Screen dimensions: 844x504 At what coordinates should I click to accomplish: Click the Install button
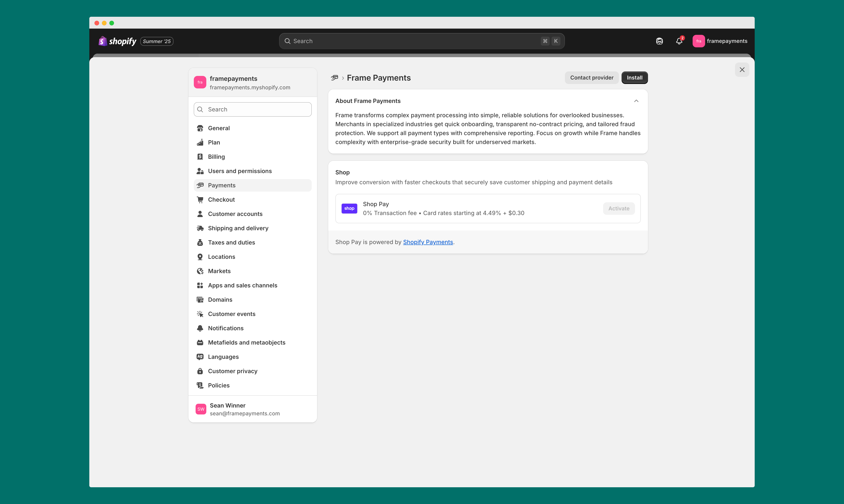coord(635,78)
